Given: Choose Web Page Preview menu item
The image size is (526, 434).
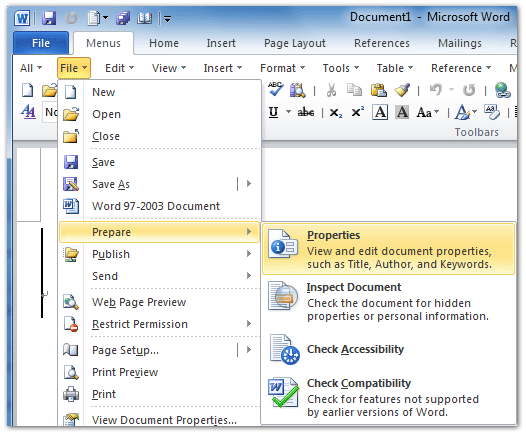Looking at the screenshot, I should [160, 302].
